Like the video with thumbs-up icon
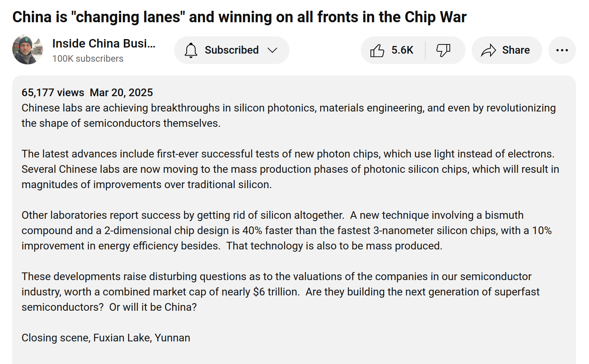 [377, 50]
